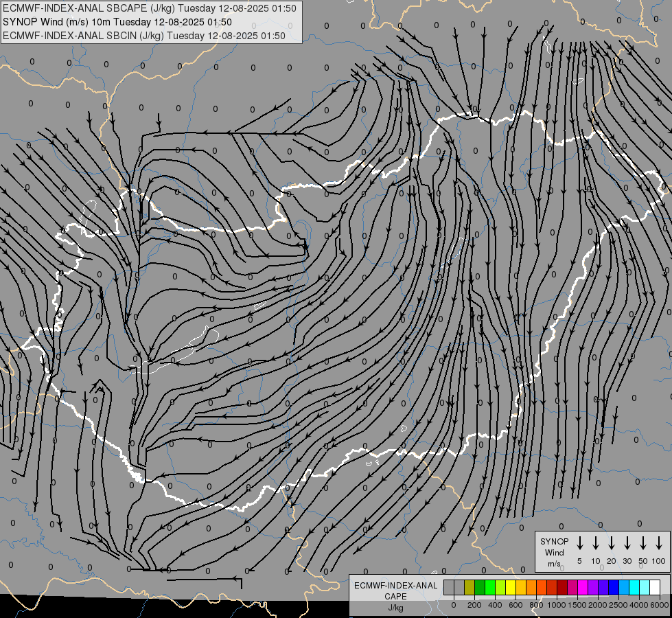Viewport: 672px width, 618px height.
Task: Pick the cyan swatch before the 4000 tick
Action: [634, 588]
